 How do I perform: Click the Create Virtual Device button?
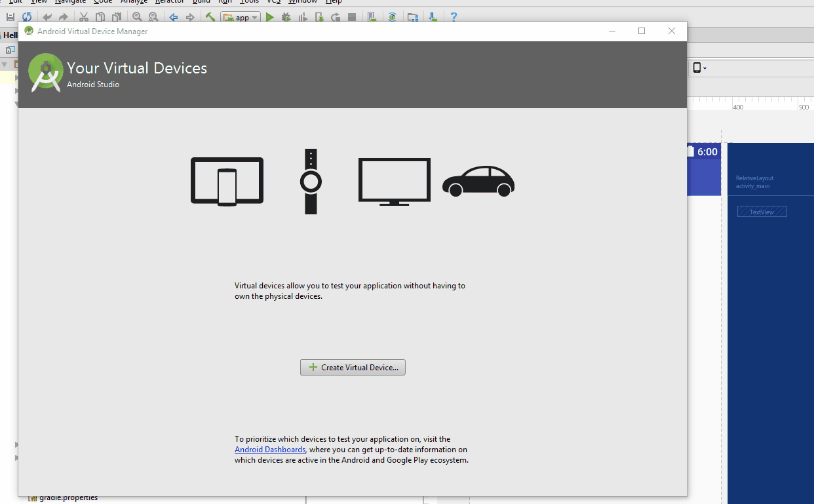click(353, 368)
